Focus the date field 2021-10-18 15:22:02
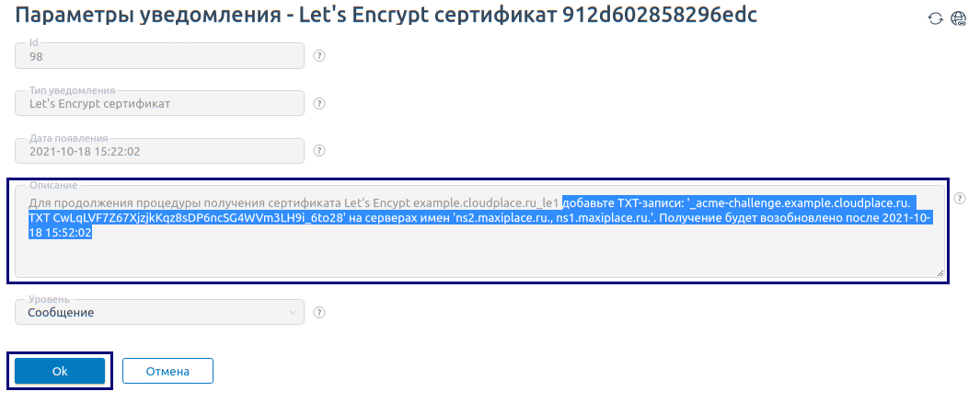Viewport: 980px width, 403px height. pos(159,151)
